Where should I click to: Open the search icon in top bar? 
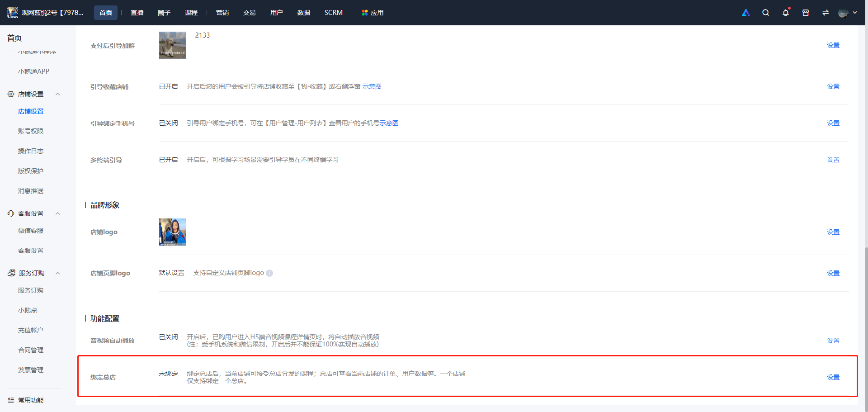[765, 13]
